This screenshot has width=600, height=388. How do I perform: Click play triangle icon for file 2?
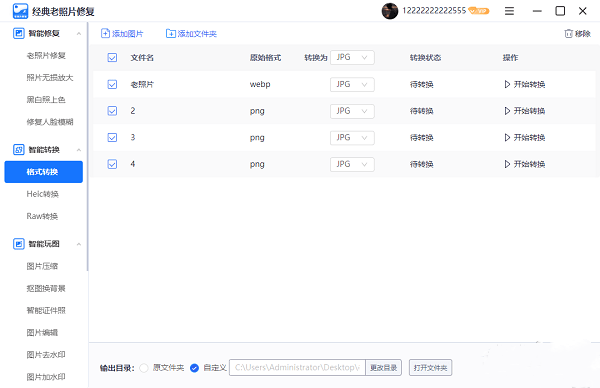pos(507,111)
